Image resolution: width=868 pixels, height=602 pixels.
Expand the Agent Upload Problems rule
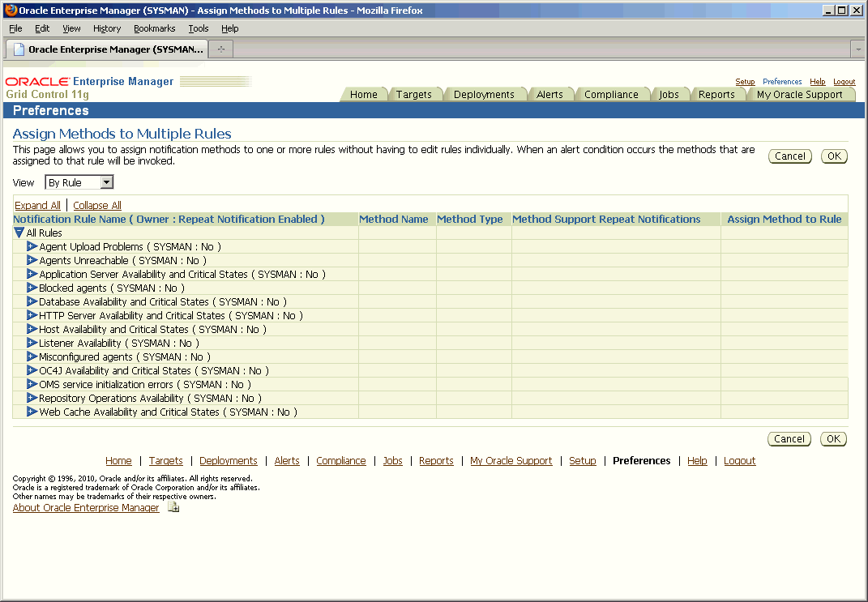coord(32,245)
